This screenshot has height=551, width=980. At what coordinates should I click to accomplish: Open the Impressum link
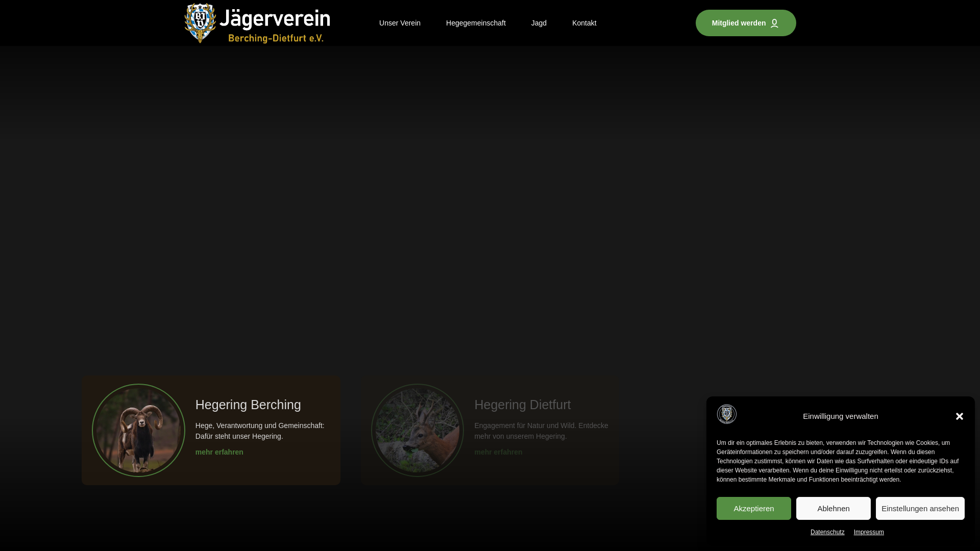point(869,532)
